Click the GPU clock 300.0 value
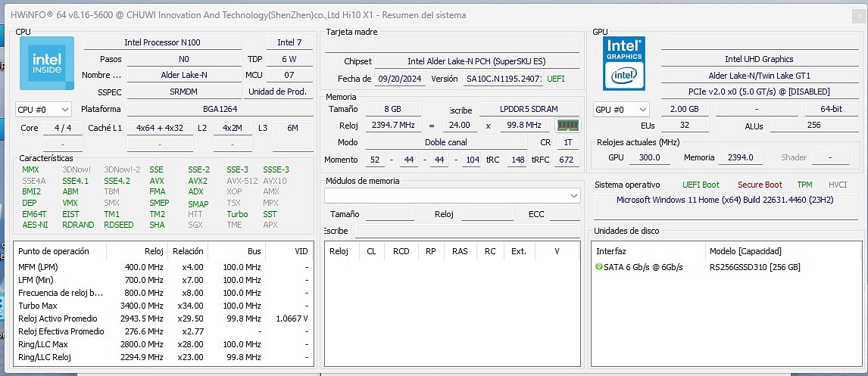 (650, 157)
